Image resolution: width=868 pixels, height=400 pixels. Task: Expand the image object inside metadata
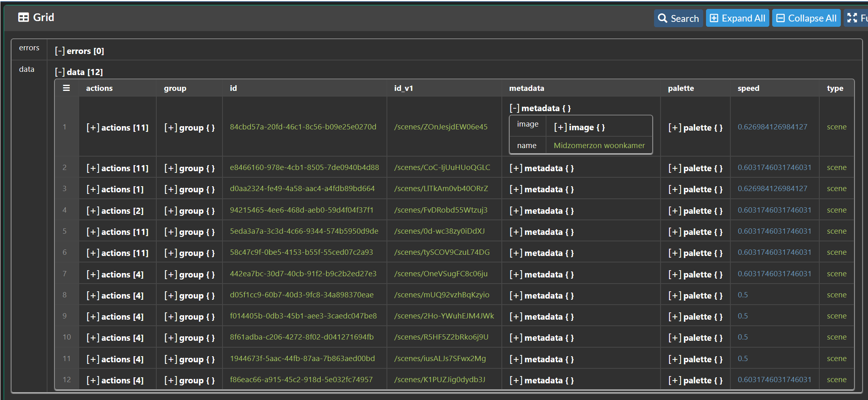[560, 127]
